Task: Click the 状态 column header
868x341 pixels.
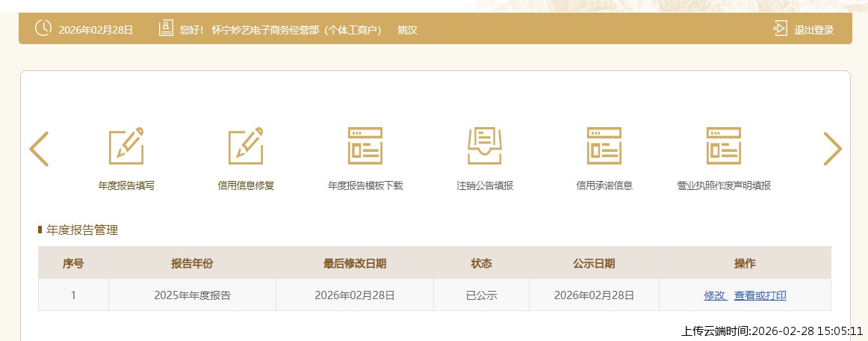Action: click(x=481, y=263)
